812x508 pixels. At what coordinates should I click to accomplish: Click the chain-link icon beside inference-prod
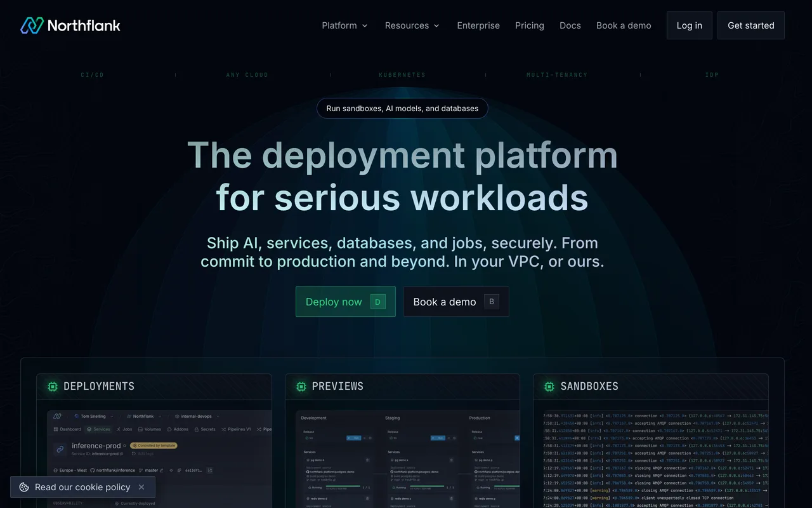60,449
